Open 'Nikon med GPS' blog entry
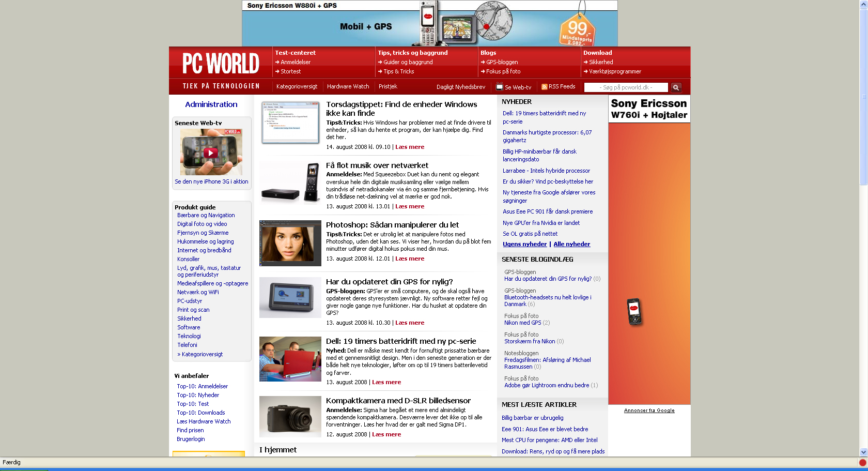 point(523,323)
